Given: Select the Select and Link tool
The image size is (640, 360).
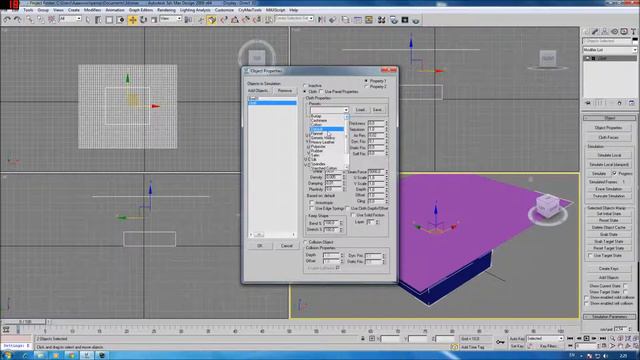Looking at the screenshot, I should coord(30,20).
